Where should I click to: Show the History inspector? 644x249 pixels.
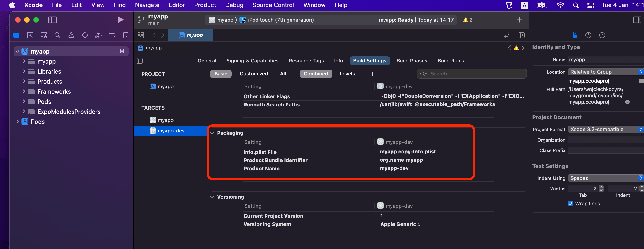coord(588,35)
